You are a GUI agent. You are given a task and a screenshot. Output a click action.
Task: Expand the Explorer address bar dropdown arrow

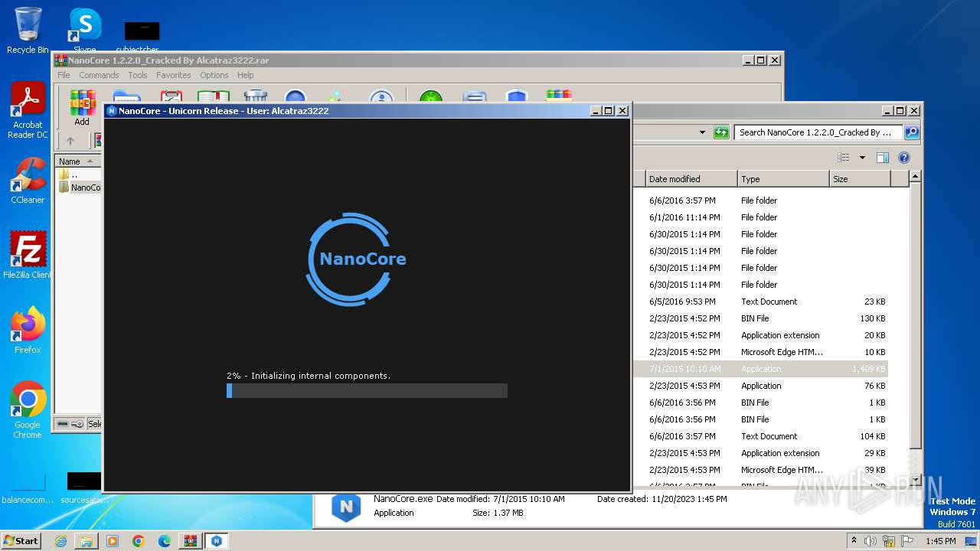pos(702,132)
